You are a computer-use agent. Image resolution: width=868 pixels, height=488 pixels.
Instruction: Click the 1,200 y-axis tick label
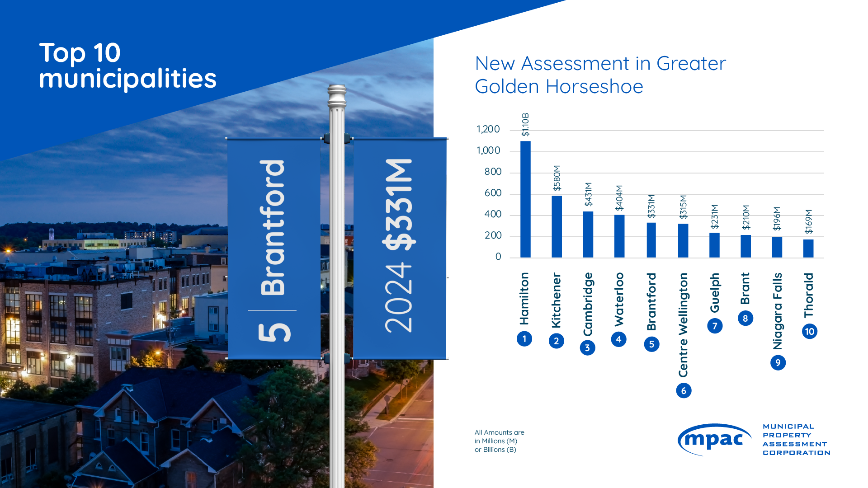488,130
